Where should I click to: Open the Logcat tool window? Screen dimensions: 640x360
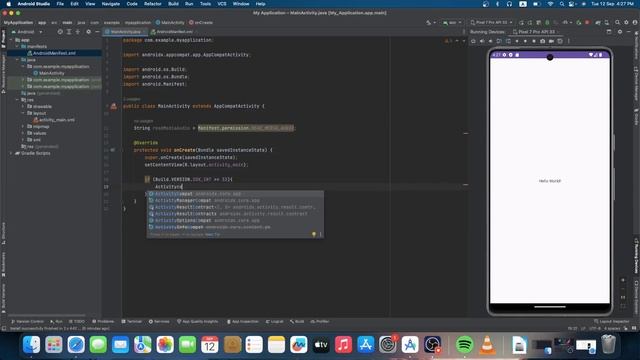(275, 322)
